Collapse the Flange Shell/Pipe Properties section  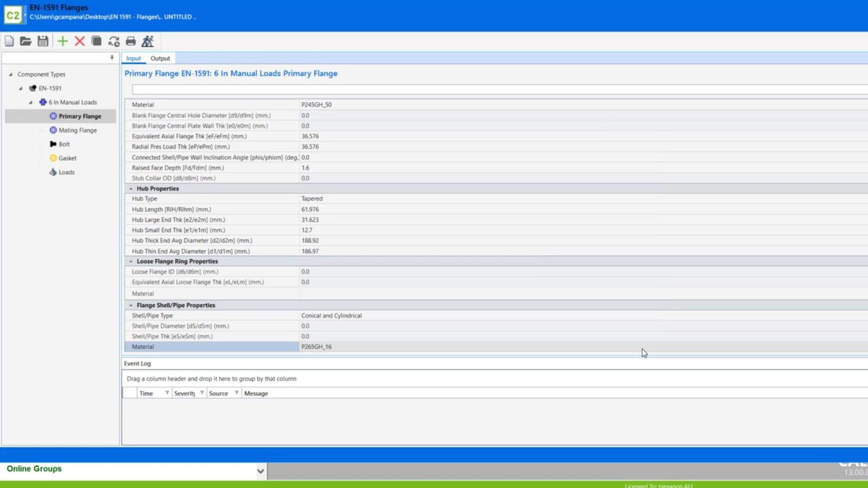coord(130,305)
